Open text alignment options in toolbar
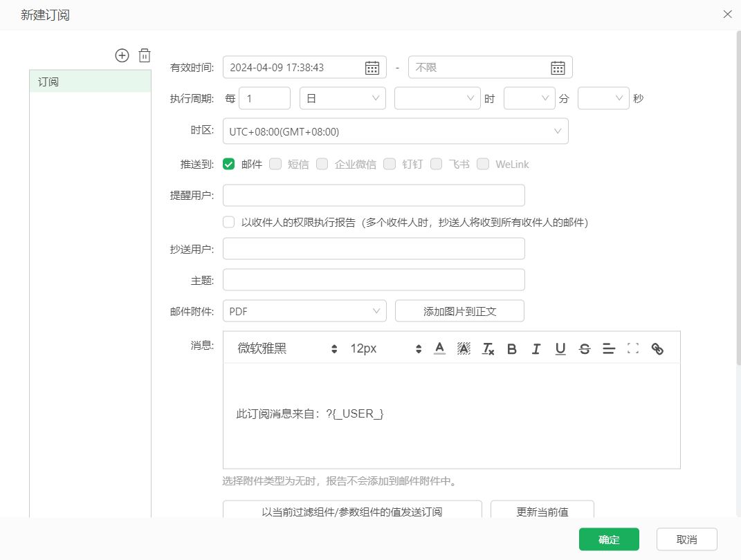The height and width of the screenshot is (560, 741). coord(609,348)
